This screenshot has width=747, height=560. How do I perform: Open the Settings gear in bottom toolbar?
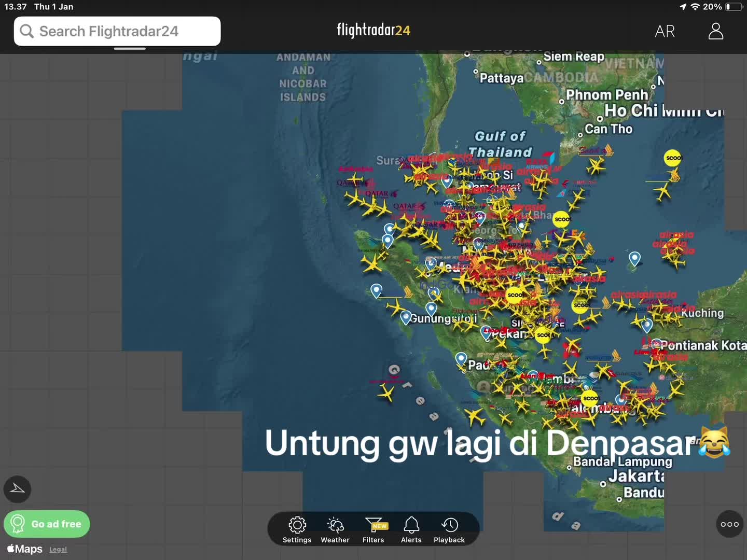297,529
